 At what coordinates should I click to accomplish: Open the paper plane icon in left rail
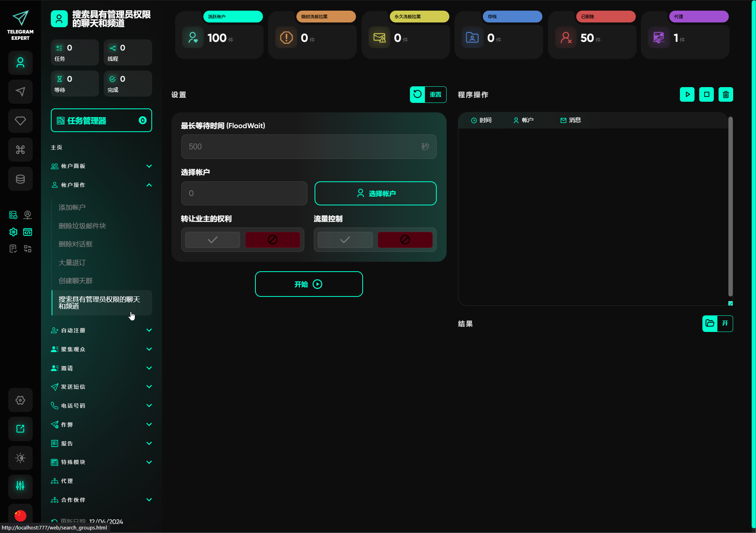[20, 92]
